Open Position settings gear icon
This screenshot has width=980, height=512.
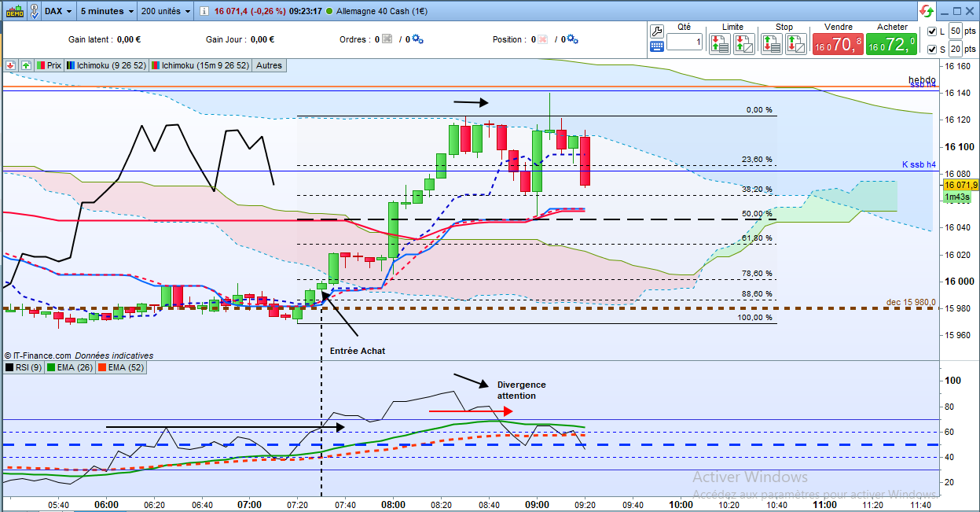point(572,39)
